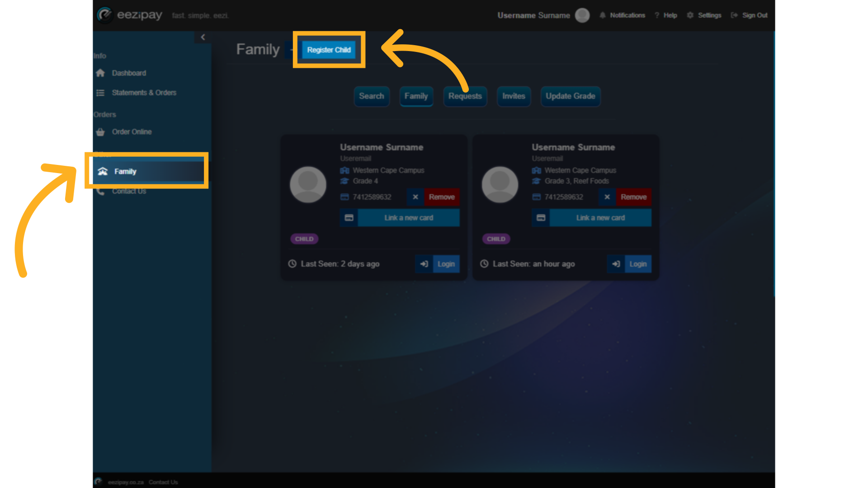Click login arrow icon on Grade 3 card

pyautogui.click(x=616, y=264)
